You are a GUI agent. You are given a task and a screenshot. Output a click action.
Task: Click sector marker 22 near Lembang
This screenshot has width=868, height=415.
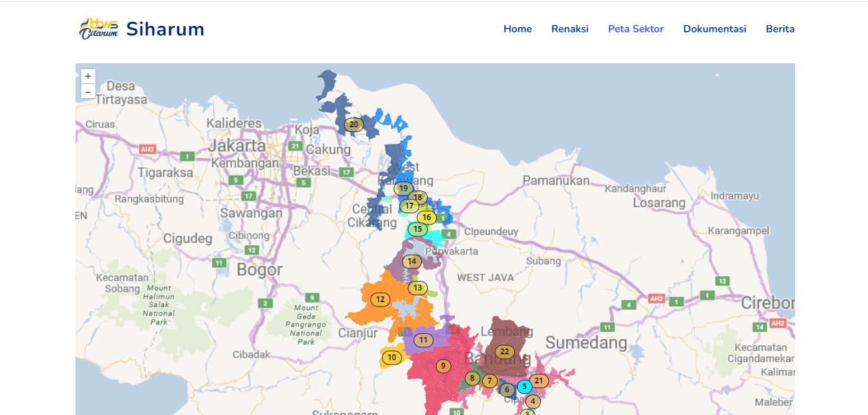(x=504, y=352)
